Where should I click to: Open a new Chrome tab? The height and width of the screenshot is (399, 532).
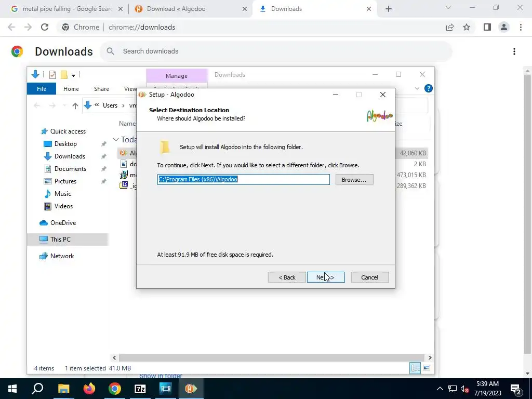[389, 9]
